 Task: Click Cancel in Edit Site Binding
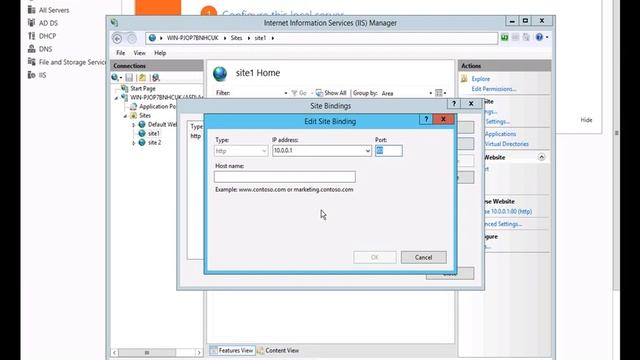click(x=423, y=257)
